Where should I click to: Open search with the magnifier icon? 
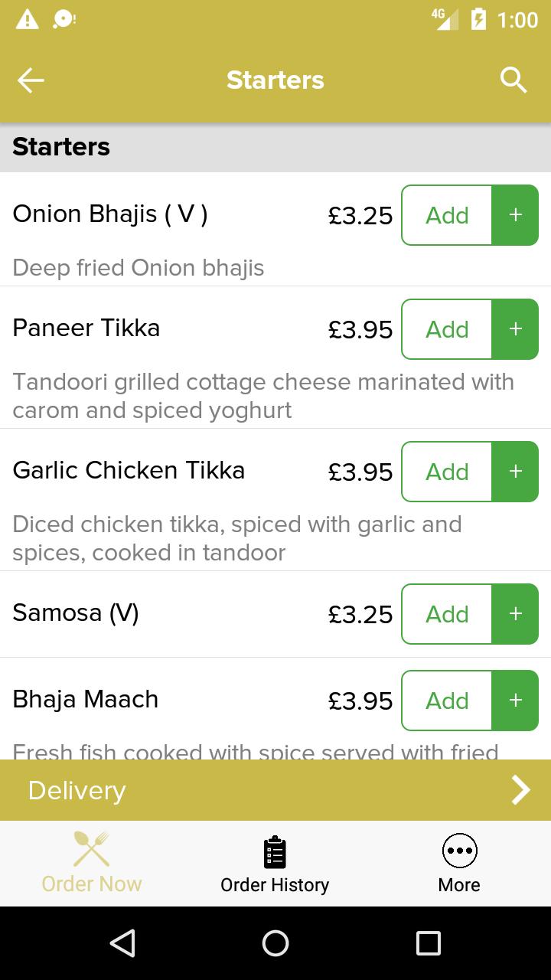point(514,80)
